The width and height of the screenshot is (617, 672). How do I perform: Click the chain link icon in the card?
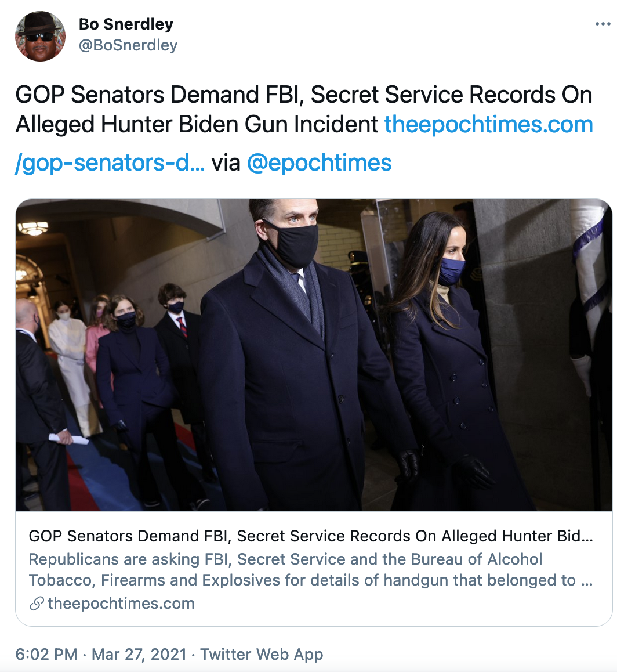click(37, 604)
